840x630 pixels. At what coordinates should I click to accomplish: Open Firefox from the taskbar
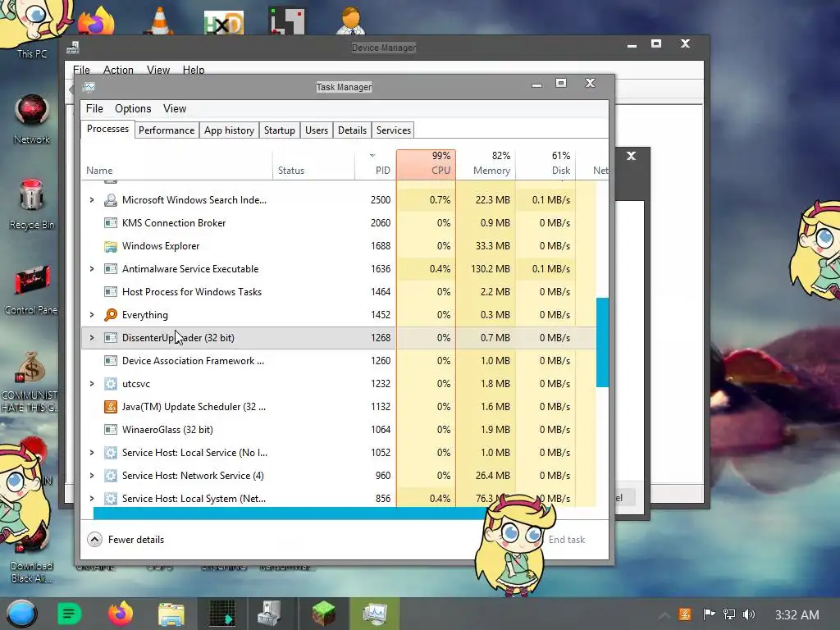(121, 614)
